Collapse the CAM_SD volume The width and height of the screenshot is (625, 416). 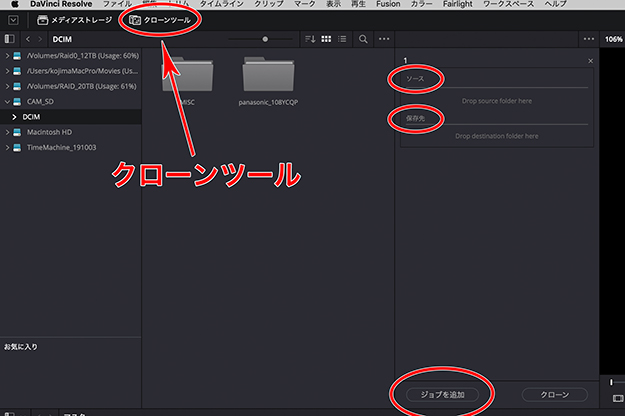coord(7,101)
